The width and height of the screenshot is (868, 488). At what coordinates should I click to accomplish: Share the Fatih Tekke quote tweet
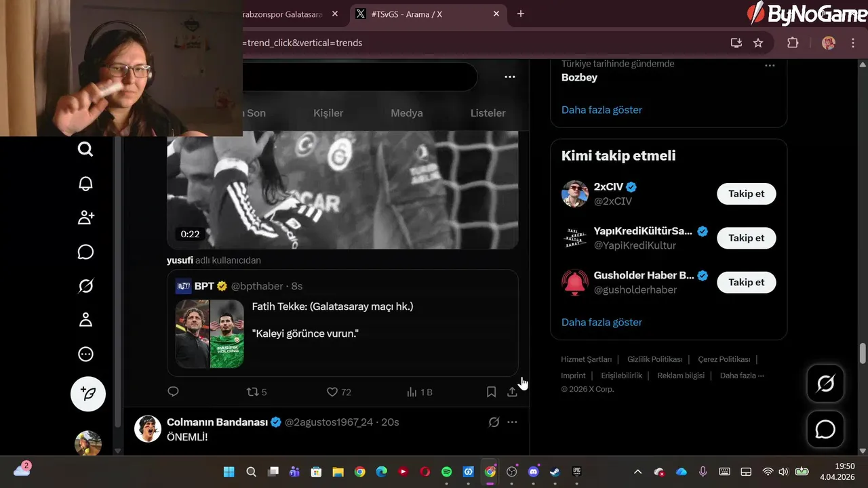click(x=512, y=392)
